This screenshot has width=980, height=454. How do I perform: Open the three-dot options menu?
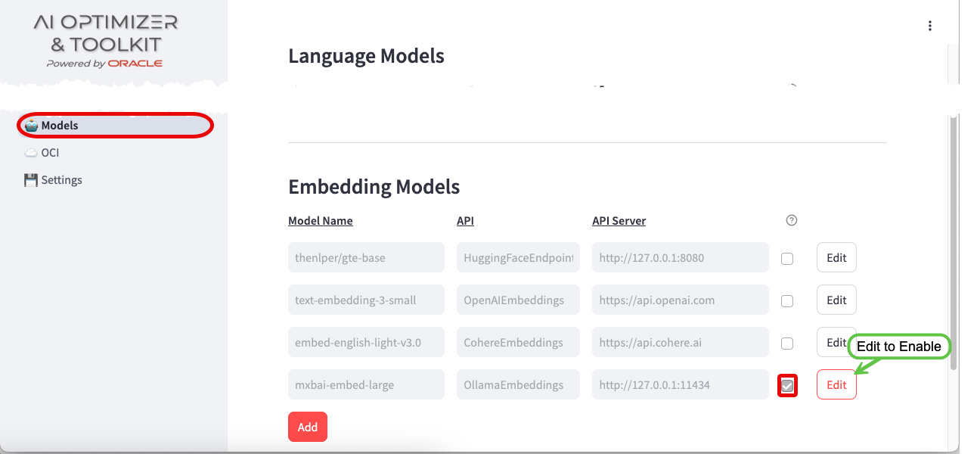930,26
